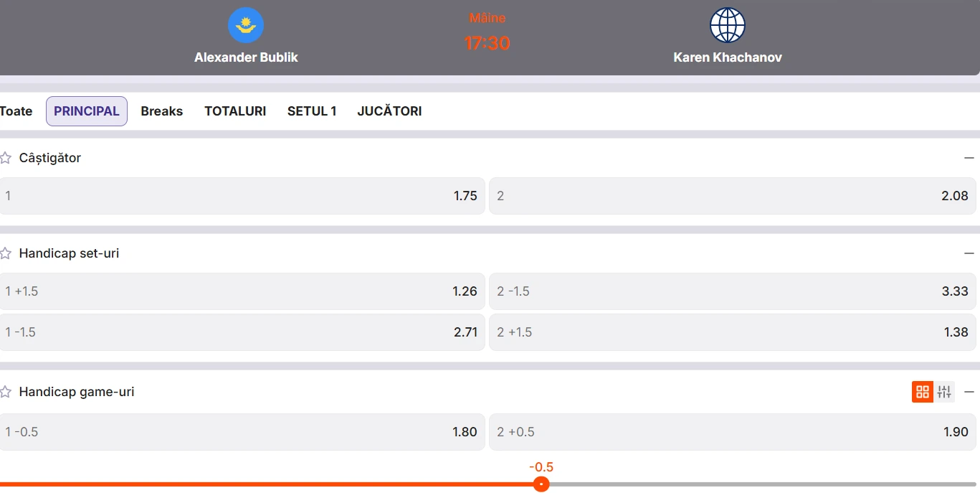980x493 pixels.
Task: Click the Handicap set-uri market title
Action: coord(70,253)
